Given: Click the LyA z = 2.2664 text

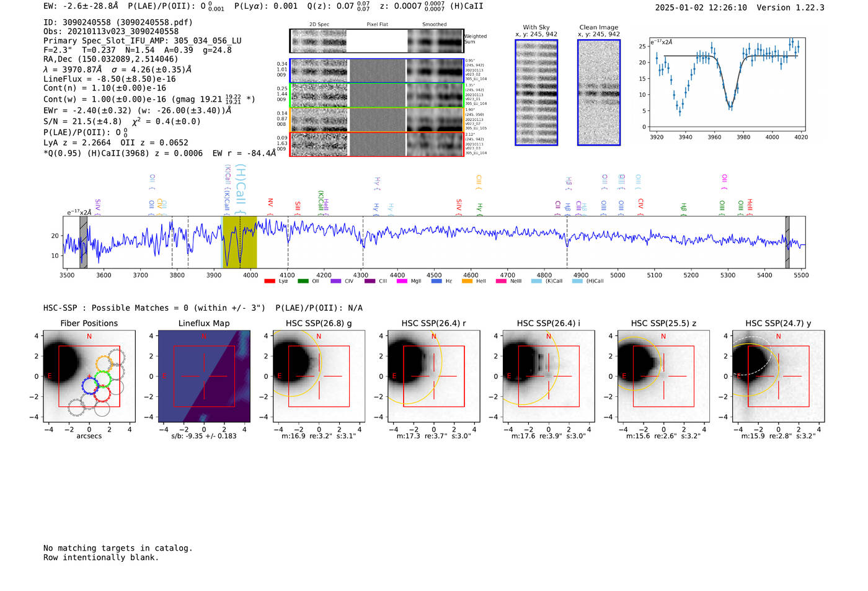Looking at the screenshot, I should (x=77, y=143).
